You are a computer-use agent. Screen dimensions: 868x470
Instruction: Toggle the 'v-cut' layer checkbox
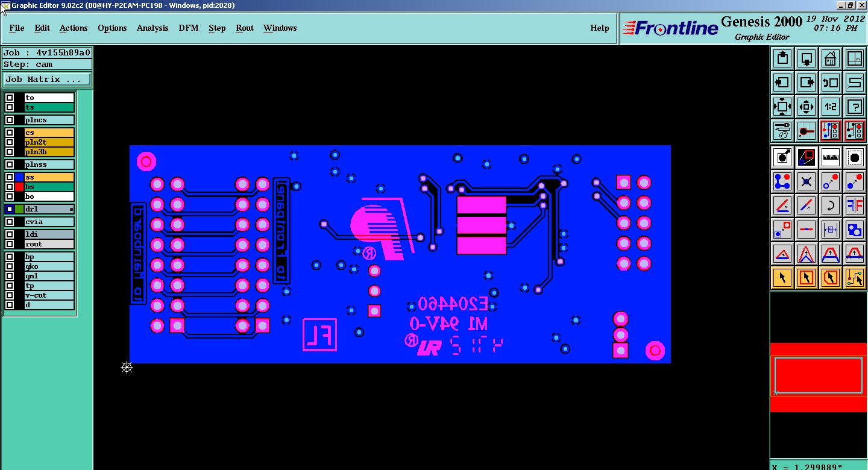pos(10,295)
